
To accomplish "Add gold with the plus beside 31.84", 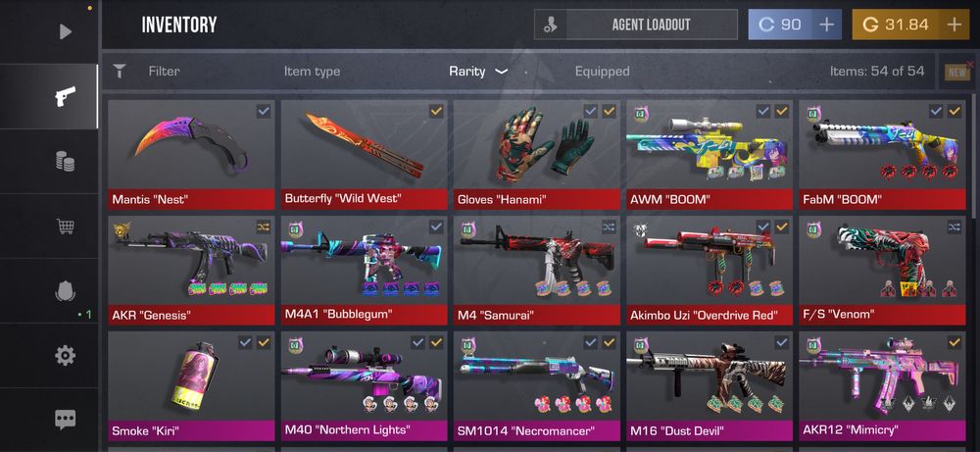I will click(954, 25).
